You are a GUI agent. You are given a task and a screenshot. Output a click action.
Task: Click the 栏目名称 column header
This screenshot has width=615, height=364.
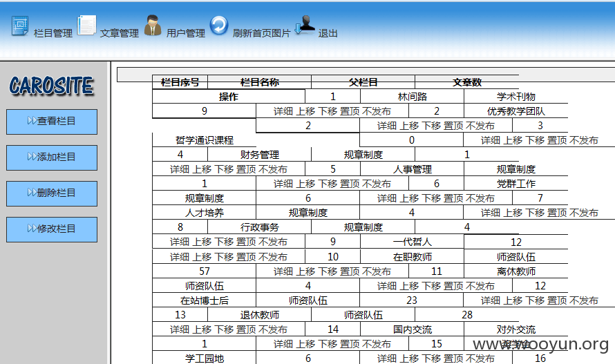pos(260,82)
